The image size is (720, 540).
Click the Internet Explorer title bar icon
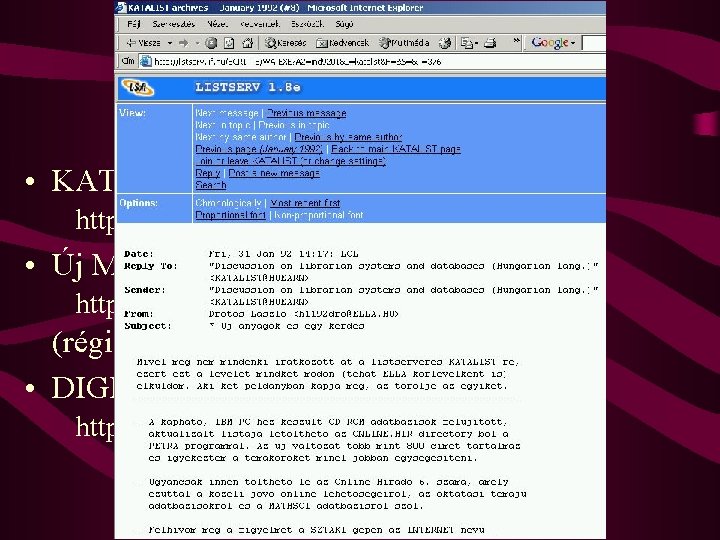(121, 7)
